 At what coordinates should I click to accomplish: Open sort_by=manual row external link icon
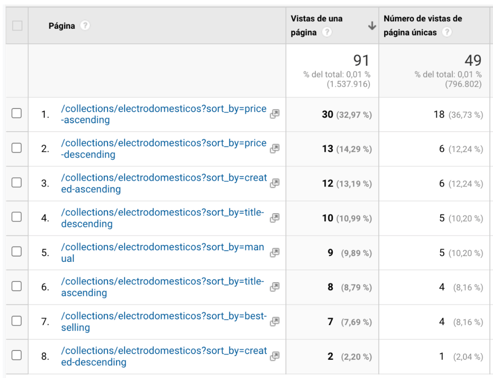[x=275, y=252]
